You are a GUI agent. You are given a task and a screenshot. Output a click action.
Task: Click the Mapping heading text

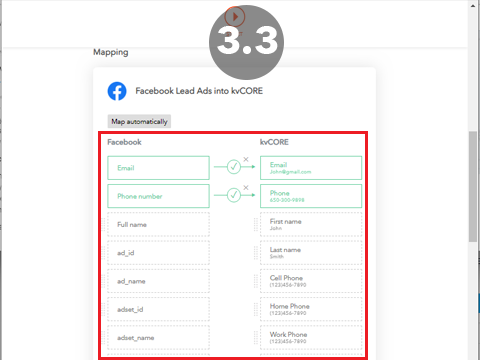pos(111,52)
